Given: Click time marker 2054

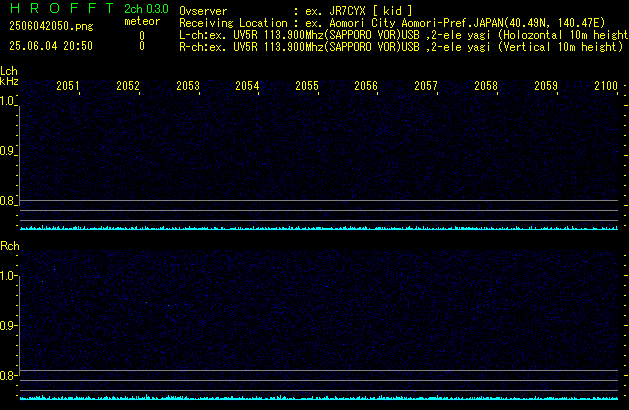Looking at the screenshot, I should (x=247, y=86).
